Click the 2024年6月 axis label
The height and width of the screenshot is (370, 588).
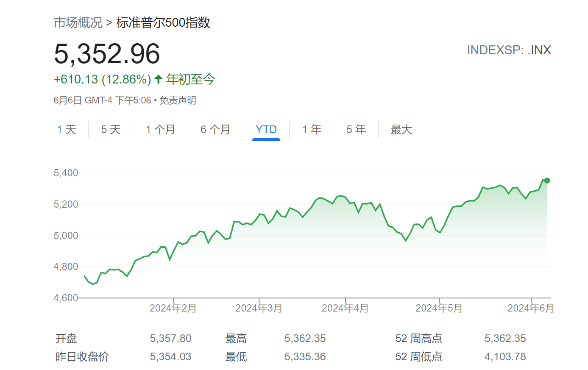531,308
